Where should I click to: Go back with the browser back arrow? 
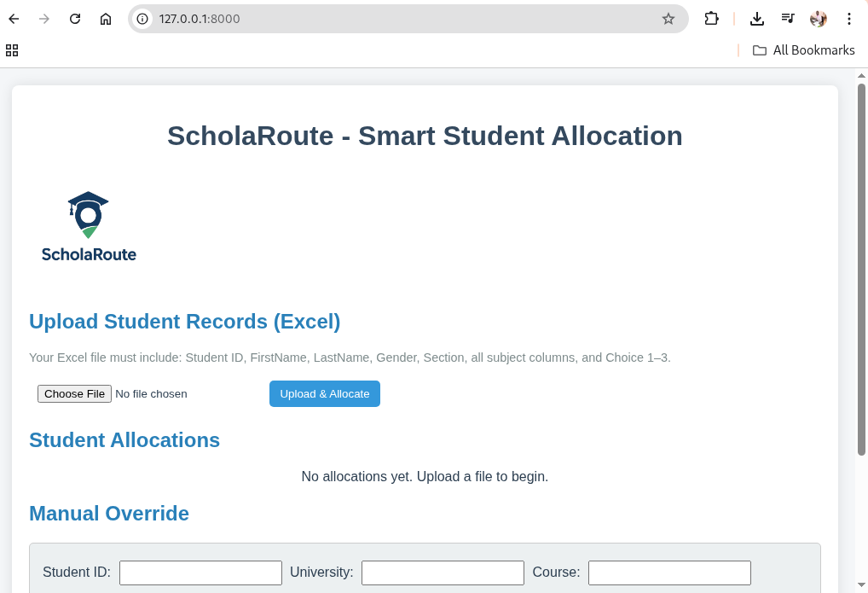(14, 19)
